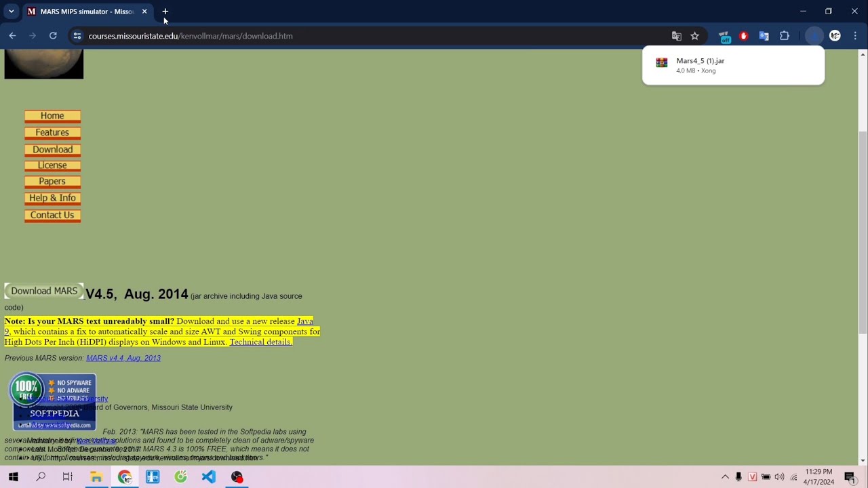Open the Wi-Fi network tray icon

(x=793, y=477)
